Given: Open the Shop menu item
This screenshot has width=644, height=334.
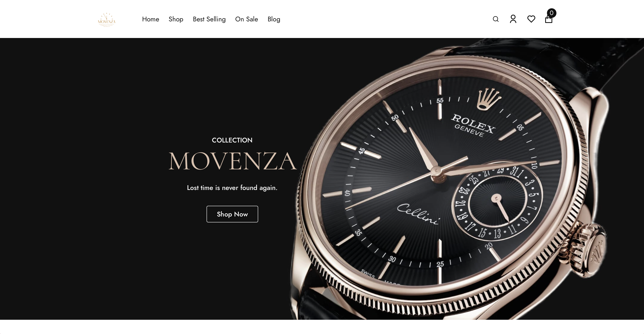Looking at the screenshot, I should coord(176,19).
